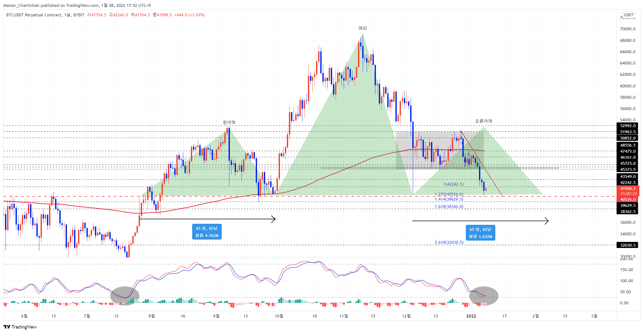Click the Fibonacci label 1.414(39629.5)

pos(449,199)
